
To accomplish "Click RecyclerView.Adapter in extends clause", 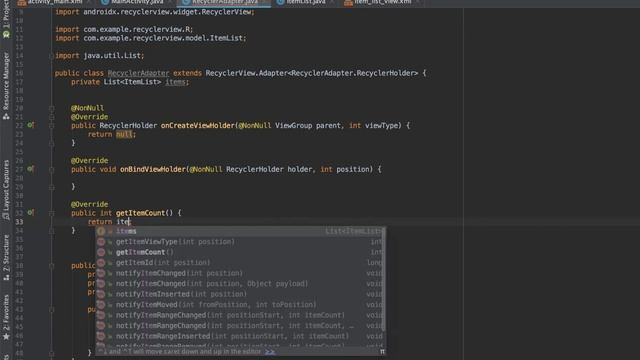I will pyautogui.click(x=247, y=73).
